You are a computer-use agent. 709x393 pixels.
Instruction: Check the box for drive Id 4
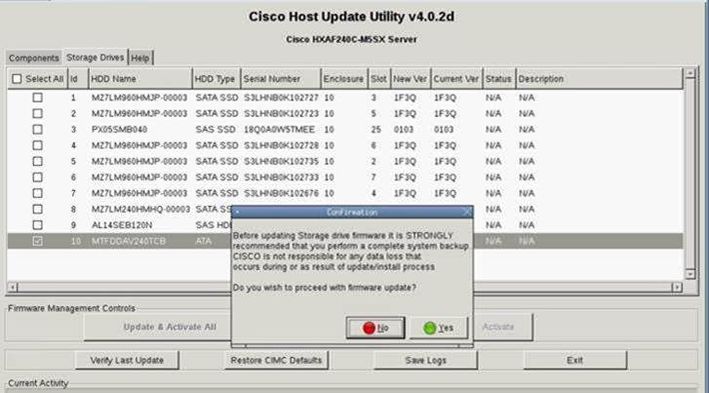pos(38,145)
